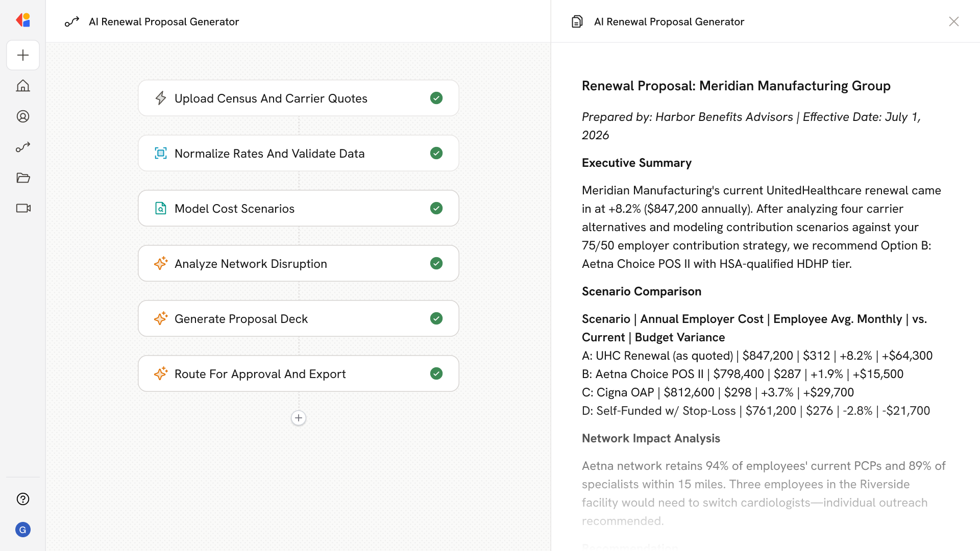980x551 pixels.
Task: Open help question mark icon
Action: [23, 499]
